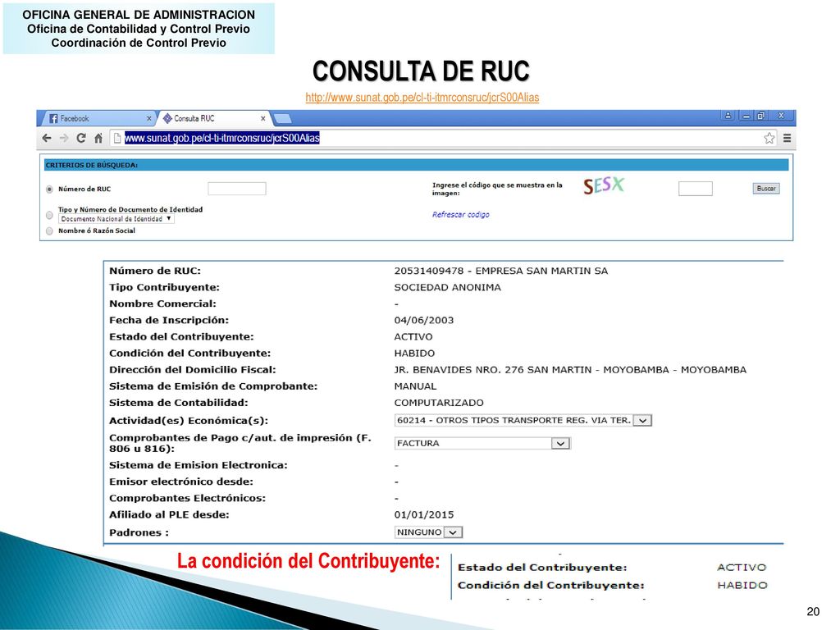Click the Facebook tab favicon
The height and width of the screenshot is (630, 840).
(x=53, y=118)
